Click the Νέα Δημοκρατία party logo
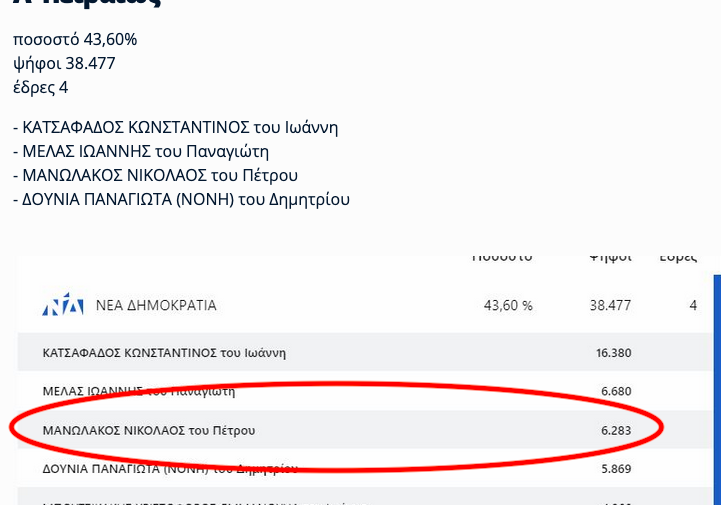The image size is (721, 505). (x=62, y=305)
